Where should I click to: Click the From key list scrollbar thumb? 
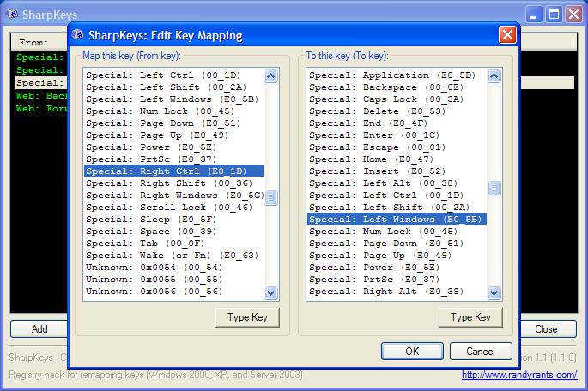(270, 198)
